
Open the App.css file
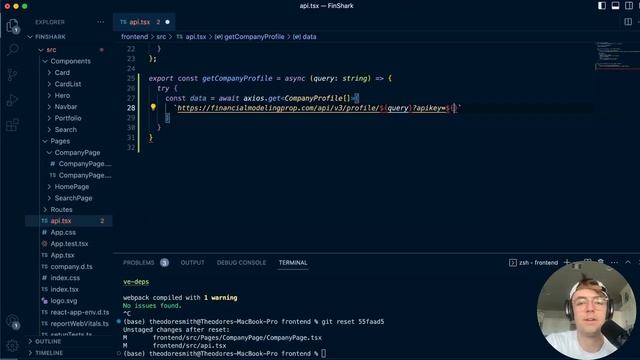pyautogui.click(x=63, y=232)
